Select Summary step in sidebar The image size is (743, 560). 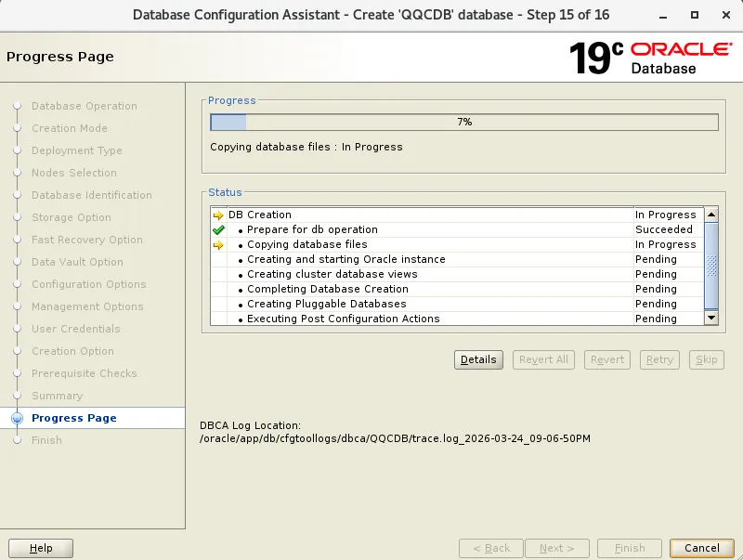pyautogui.click(x=57, y=396)
